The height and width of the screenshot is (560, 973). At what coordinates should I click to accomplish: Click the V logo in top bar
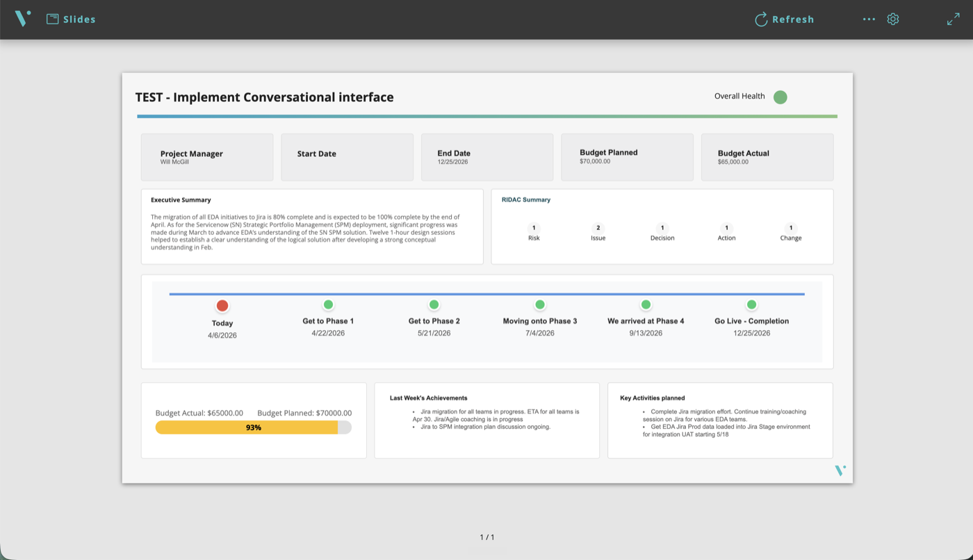(23, 19)
